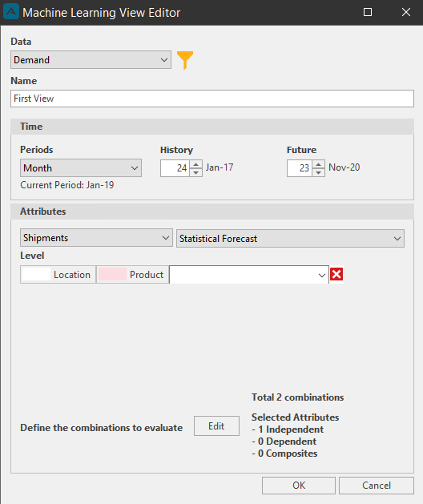Viewport: 423px width, 504px height.
Task: Select the Location level item
Action: (58, 275)
